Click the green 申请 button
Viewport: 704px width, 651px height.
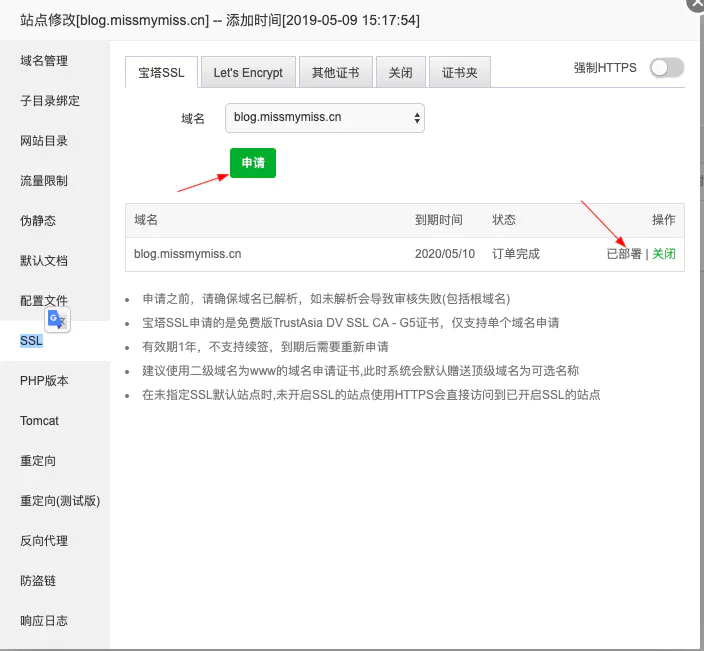[253, 162]
